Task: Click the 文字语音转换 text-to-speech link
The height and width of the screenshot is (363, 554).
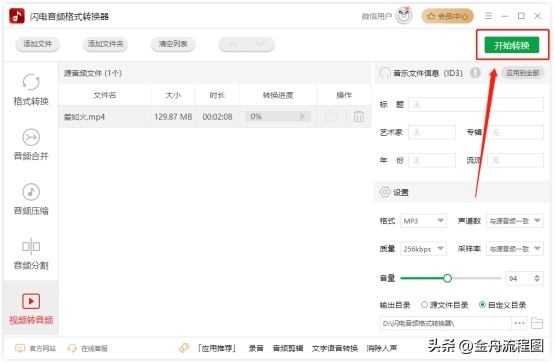Action: tap(335, 349)
